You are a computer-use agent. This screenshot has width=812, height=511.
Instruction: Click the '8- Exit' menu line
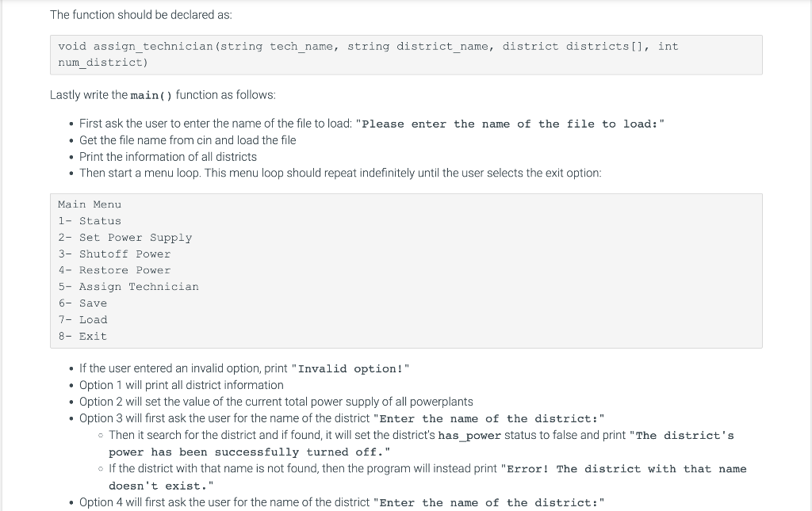tap(82, 336)
